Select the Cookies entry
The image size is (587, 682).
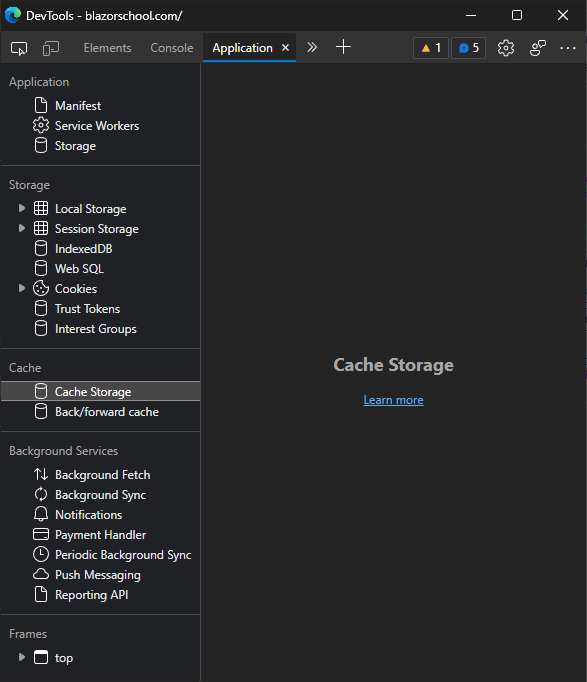(76, 289)
